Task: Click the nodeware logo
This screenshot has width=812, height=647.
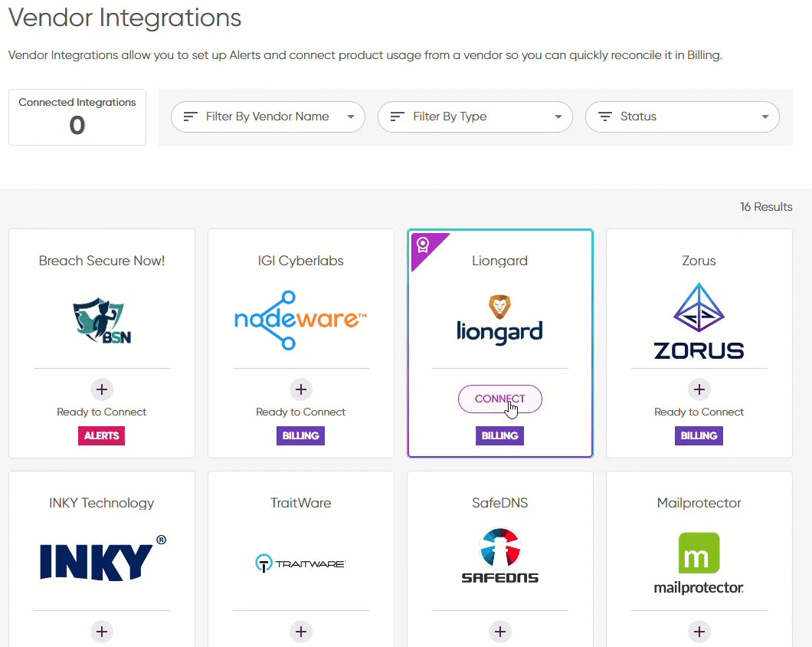Action: pos(300,320)
